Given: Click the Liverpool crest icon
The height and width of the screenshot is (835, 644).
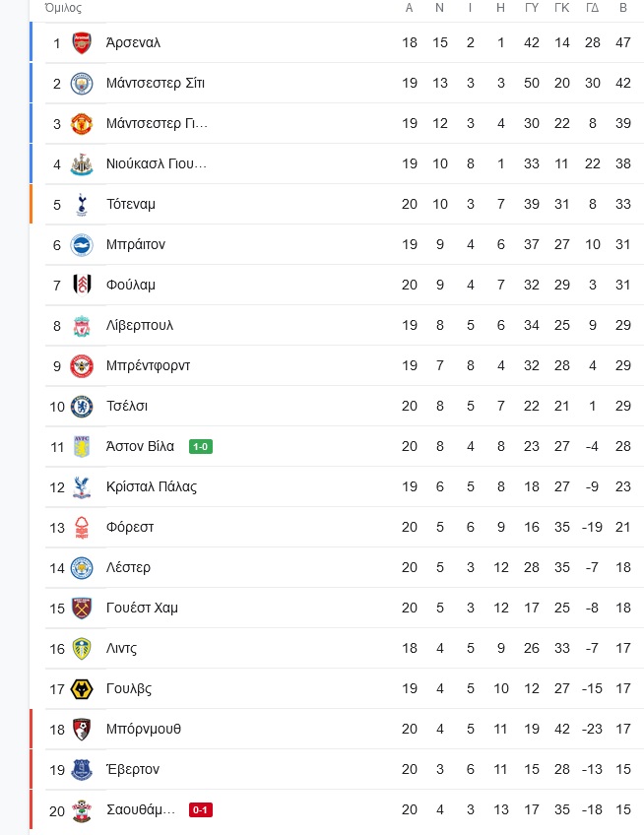Looking at the screenshot, I should click(82, 326).
